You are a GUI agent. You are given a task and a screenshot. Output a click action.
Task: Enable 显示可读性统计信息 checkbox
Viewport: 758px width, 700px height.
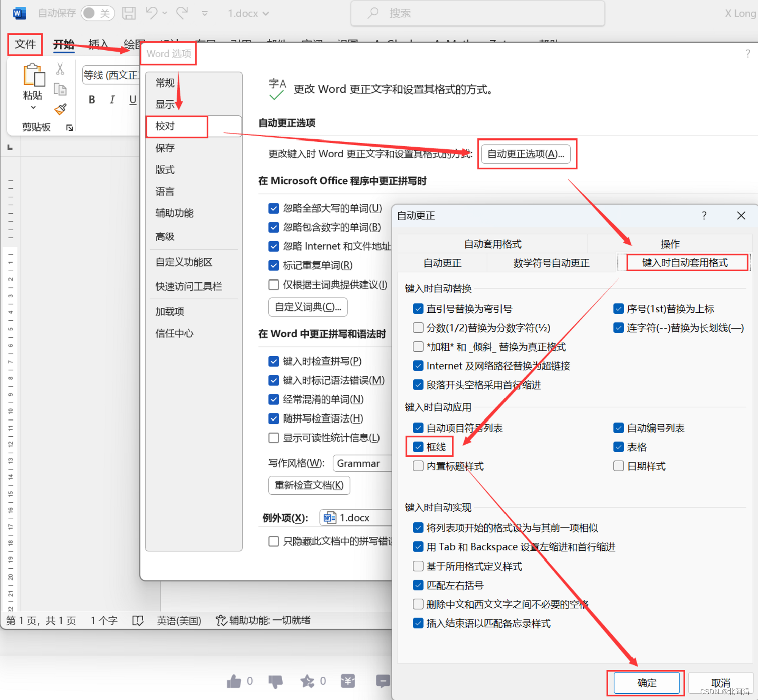point(274,438)
